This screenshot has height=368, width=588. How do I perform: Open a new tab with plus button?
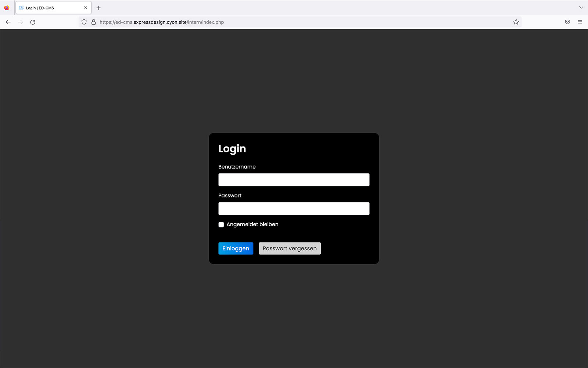tap(98, 8)
